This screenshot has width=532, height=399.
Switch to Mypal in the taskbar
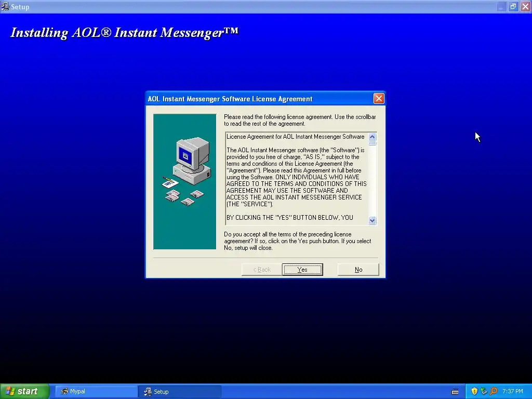(x=96, y=391)
